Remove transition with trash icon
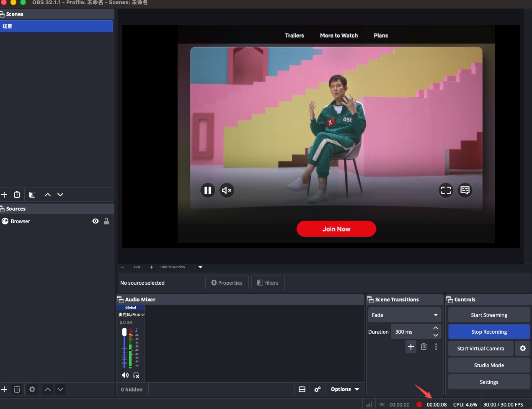This screenshot has height=409, width=532. click(424, 347)
